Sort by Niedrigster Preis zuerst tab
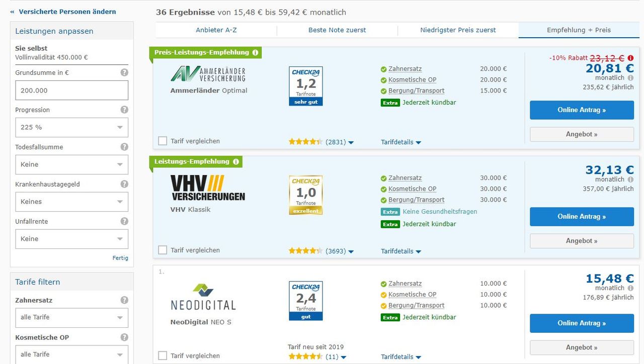 (458, 30)
